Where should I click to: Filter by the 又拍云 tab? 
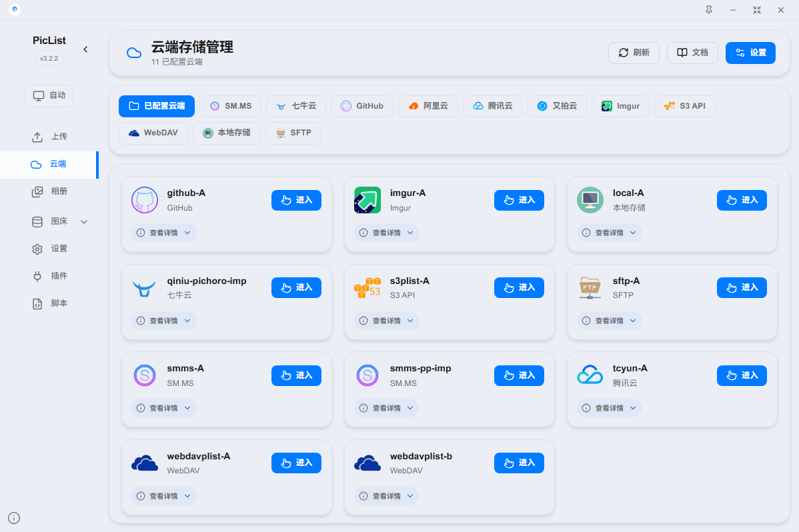[x=557, y=106]
